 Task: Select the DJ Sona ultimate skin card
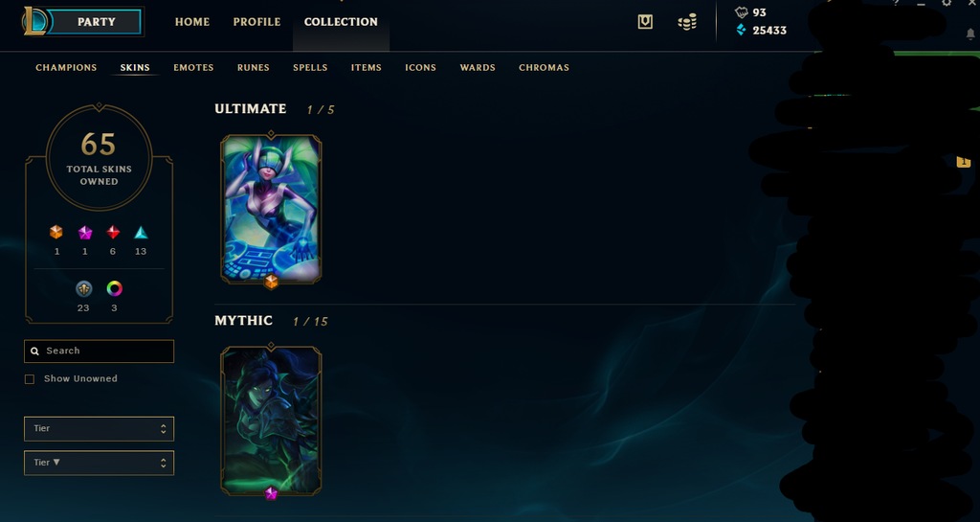(x=271, y=209)
